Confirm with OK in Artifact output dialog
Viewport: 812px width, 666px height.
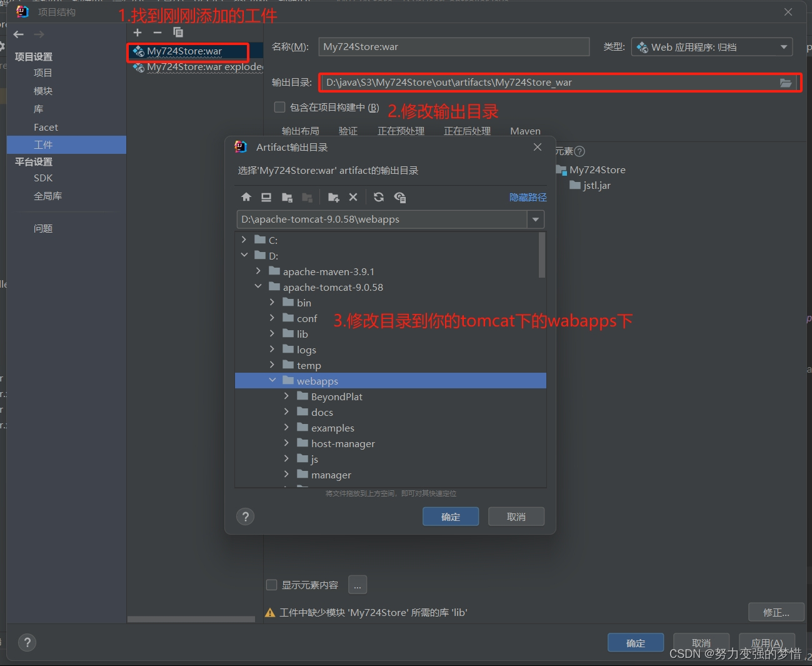(451, 517)
